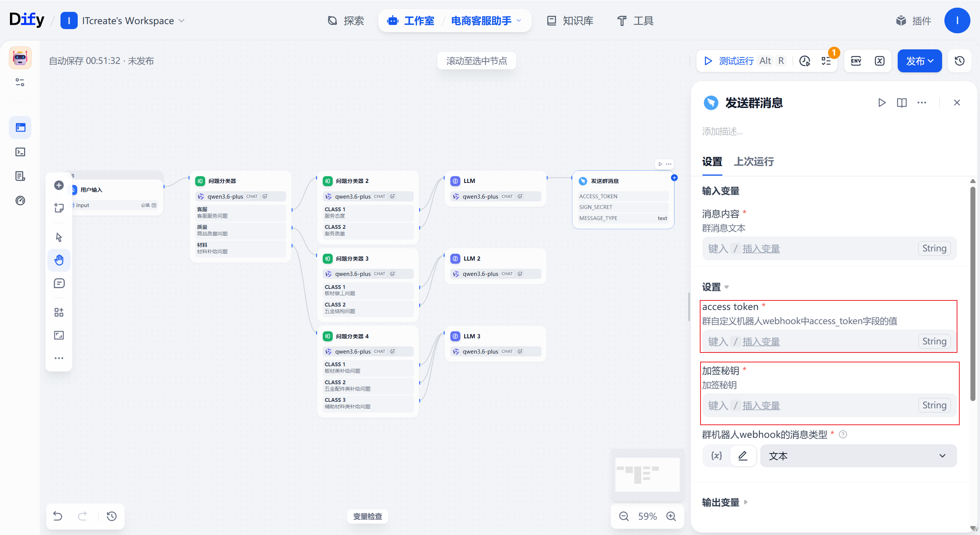The height and width of the screenshot is (535, 980).
Task: Run the 发送群消息 node from canvas
Action: [660, 164]
